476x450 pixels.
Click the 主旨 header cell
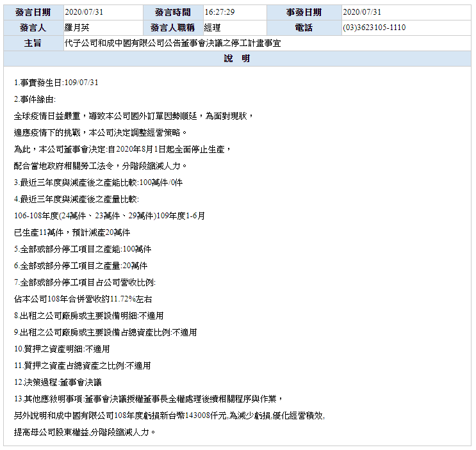(x=33, y=43)
